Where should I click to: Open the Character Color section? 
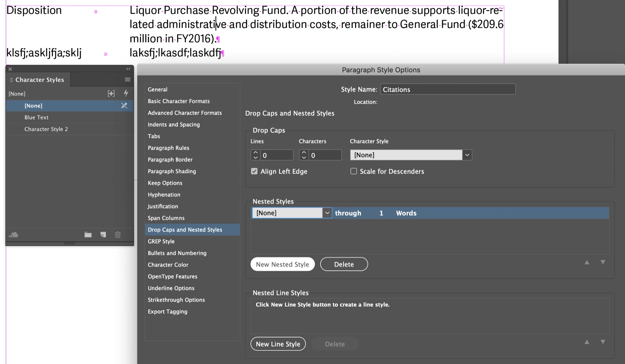point(168,265)
